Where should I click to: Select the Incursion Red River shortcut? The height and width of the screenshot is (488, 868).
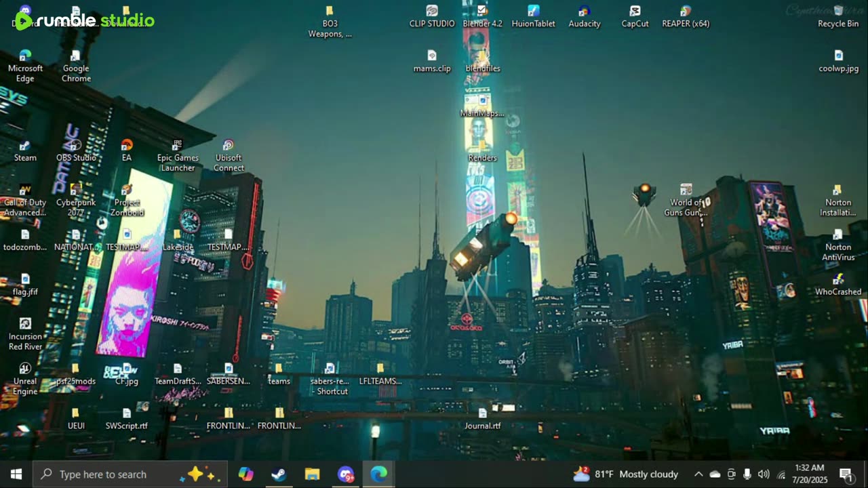click(25, 334)
